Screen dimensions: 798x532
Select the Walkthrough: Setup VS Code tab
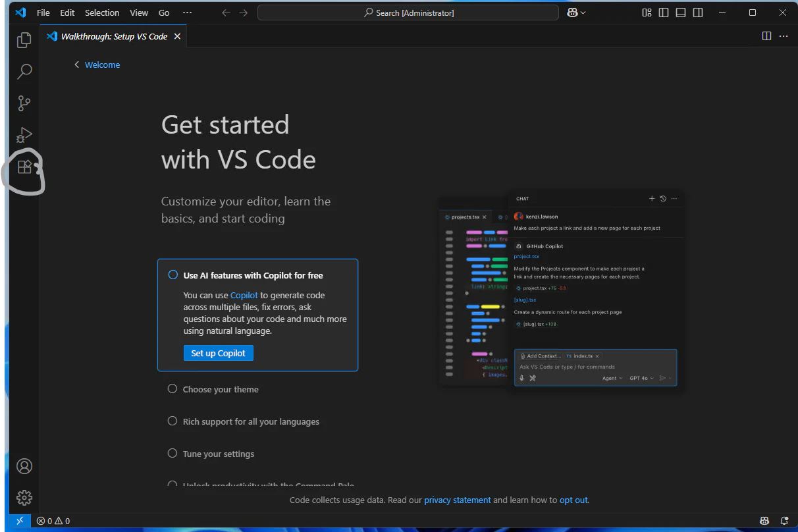pos(114,36)
